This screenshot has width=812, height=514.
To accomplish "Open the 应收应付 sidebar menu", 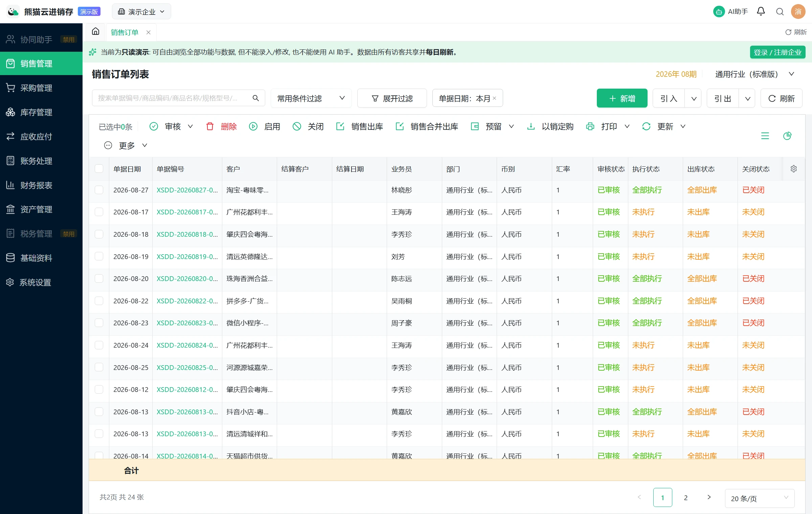I will [41, 137].
